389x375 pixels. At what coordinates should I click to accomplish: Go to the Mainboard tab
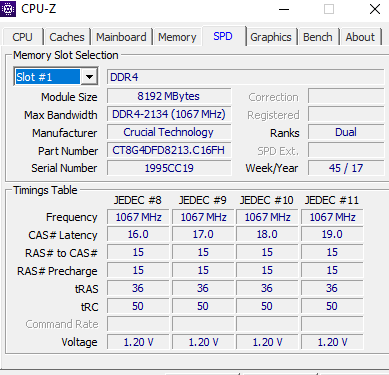pos(121,37)
